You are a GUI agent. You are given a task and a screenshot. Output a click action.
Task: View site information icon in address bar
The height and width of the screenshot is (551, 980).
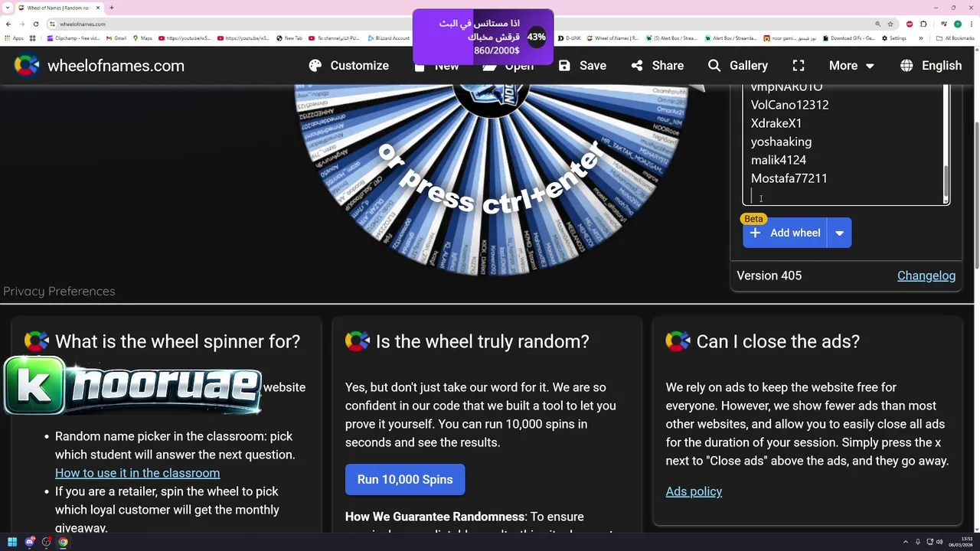point(53,24)
